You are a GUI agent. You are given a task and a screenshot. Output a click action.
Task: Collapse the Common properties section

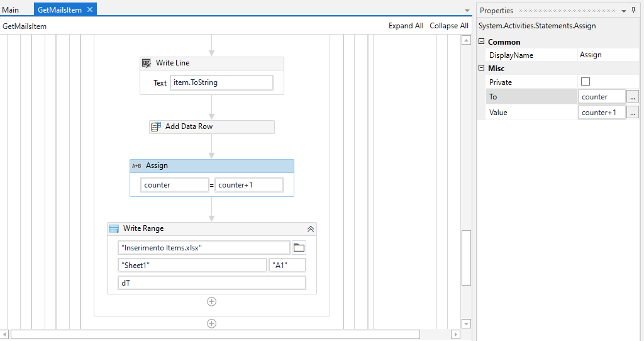pos(481,42)
